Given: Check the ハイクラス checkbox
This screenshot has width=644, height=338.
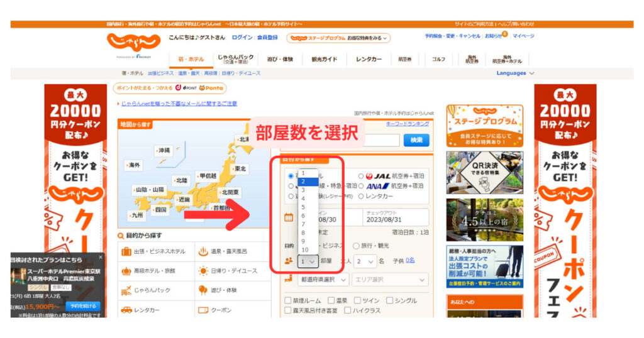Looking at the screenshot, I should 347,310.
